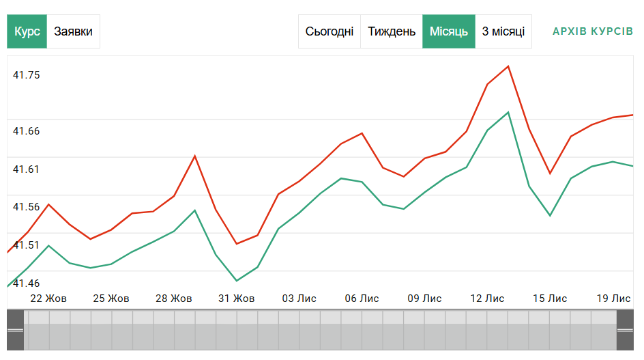Click the 41.46 value axis label
The width and height of the screenshot is (644, 360).
pos(27,283)
